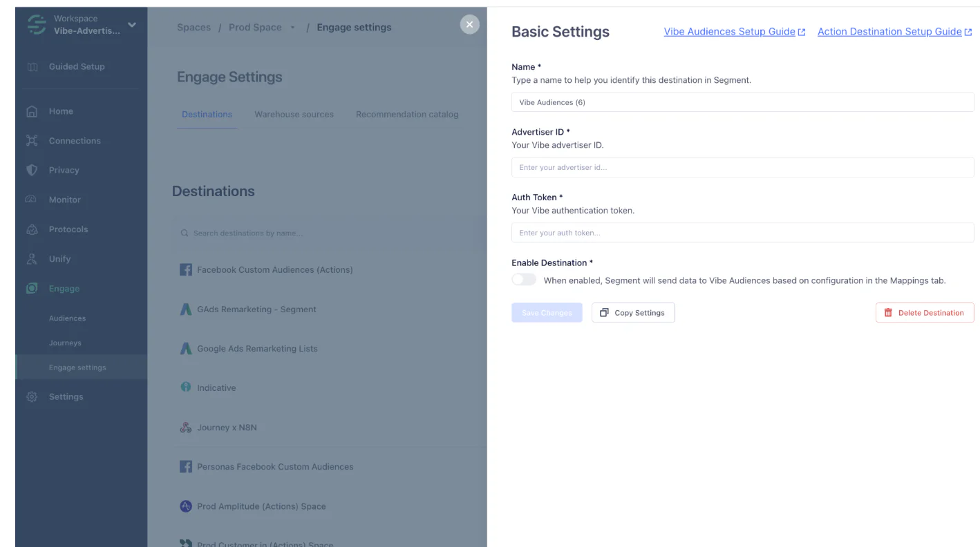Open Unify menu item
The image size is (980, 547).
60,259
